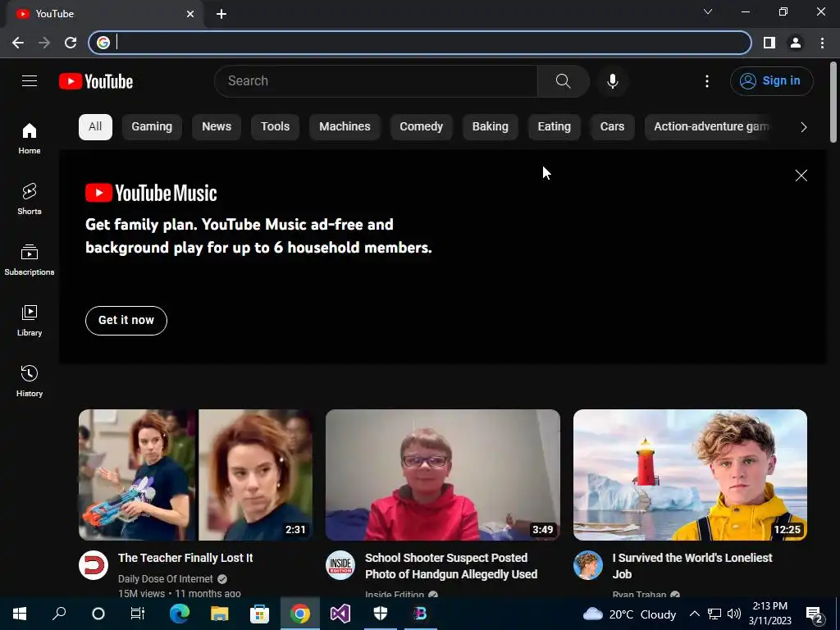Select the Baking category chip

click(x=491, y=127)
